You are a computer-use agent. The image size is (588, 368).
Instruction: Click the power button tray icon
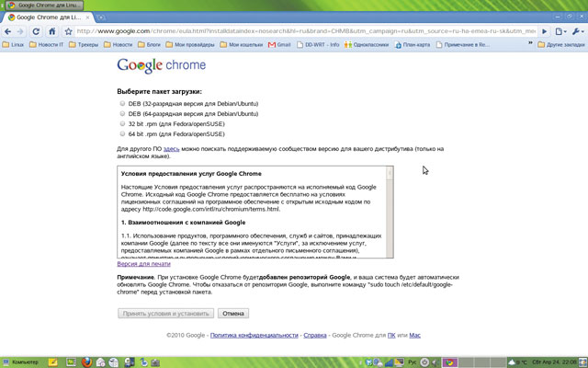pyautogui.click(x=424, y=362)
